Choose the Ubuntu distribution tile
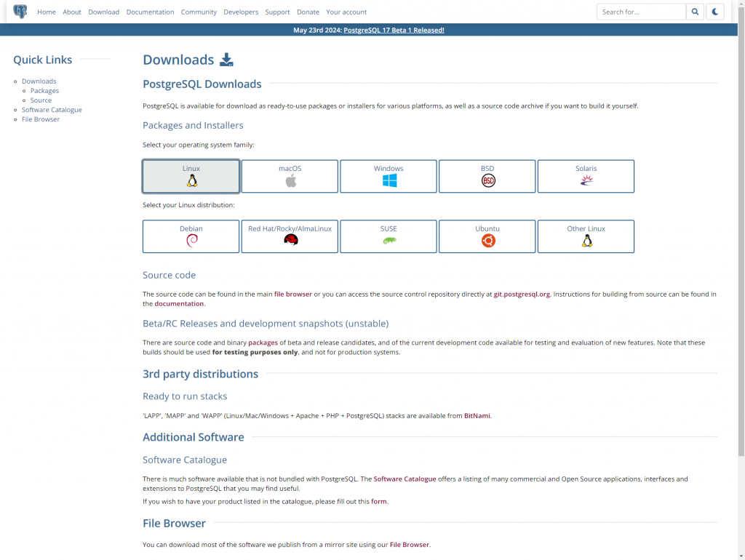This screenshot has width=745, height=560. click(x=487, y=236)
